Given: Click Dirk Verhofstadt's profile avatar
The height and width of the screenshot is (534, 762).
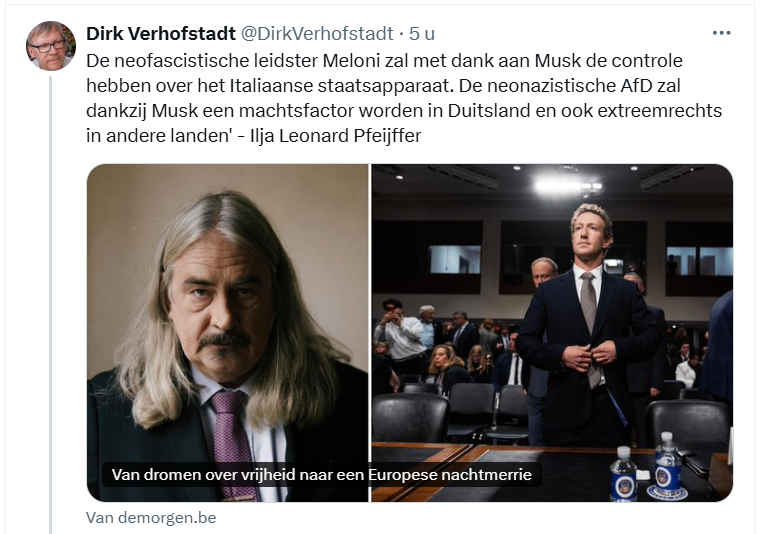Looking at the screenshot, I should pyautogui.click(x=51, y=46).
